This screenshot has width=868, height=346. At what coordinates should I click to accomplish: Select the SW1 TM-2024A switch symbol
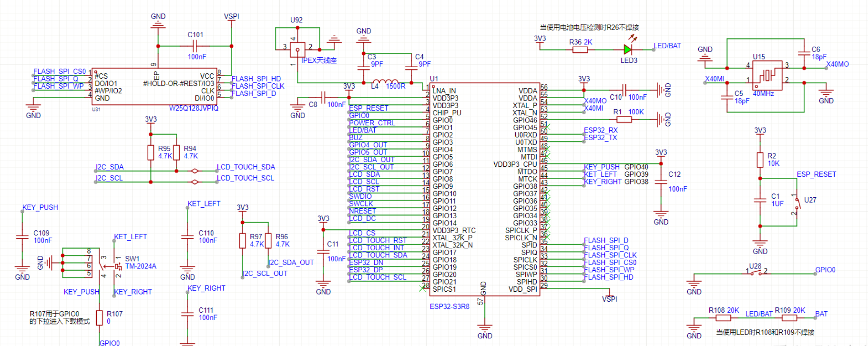coord(110,266)
